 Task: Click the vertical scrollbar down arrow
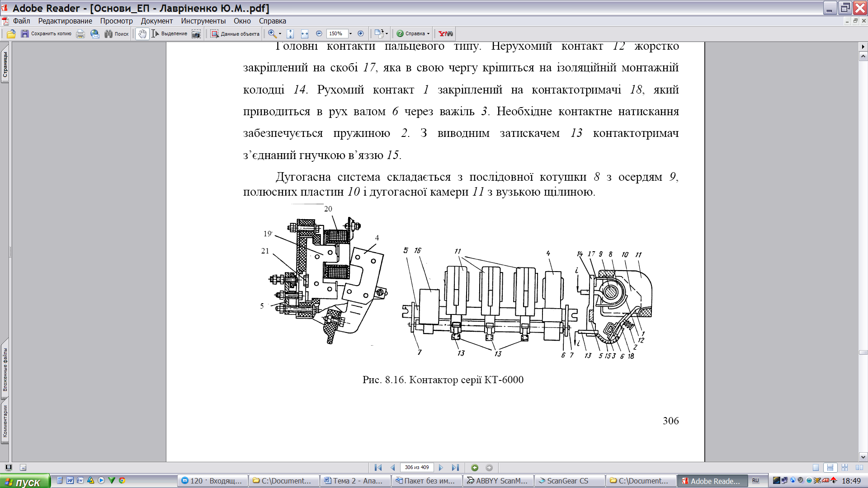pos(863,457)
